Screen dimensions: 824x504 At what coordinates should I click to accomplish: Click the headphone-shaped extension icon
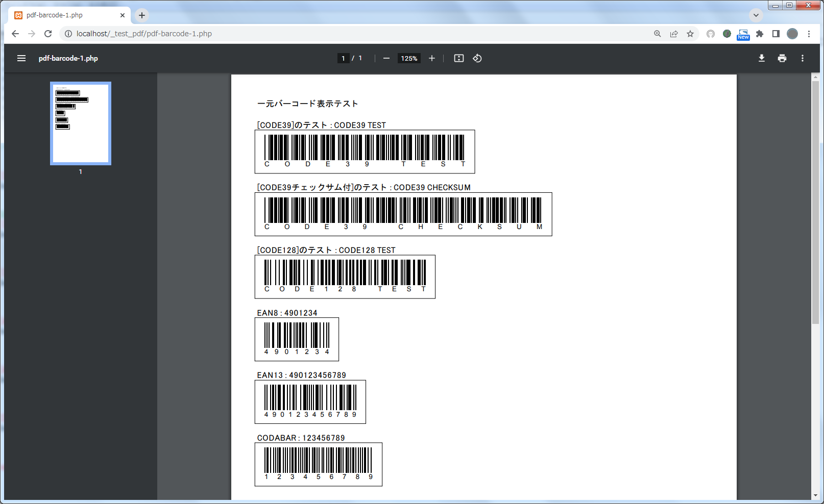[711, 34]
